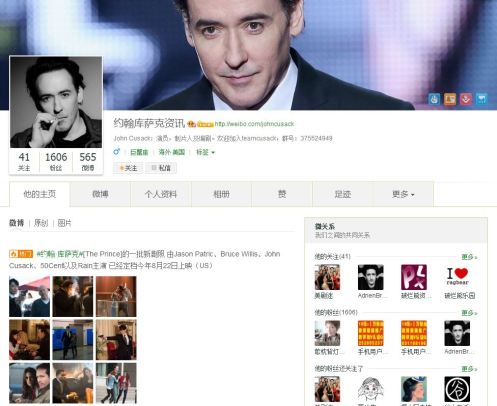Open the 相册 album tab
Viewport: 497px width, 406px height.
coord(221,194)
